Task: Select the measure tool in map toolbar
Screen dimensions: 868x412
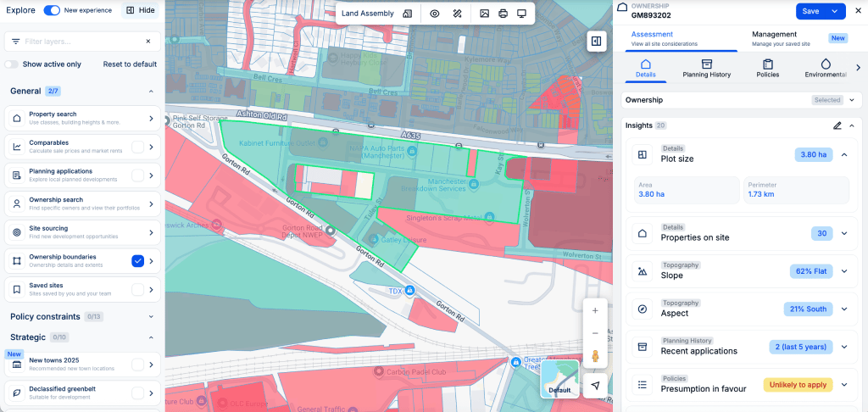Action: (x=458, y=14)
